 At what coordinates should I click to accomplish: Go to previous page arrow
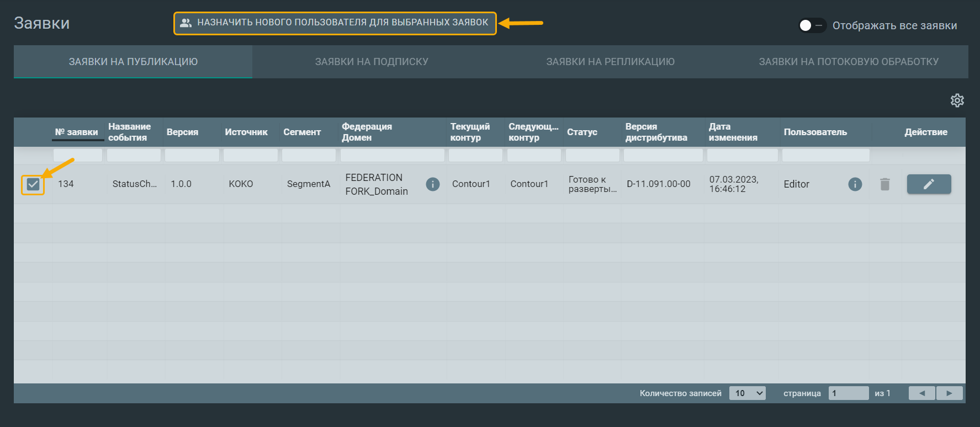[921, 393]
